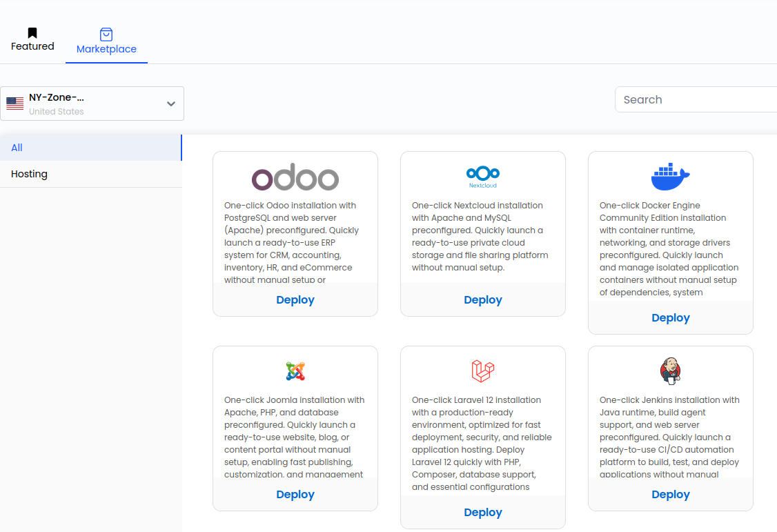Image resolution: width=777 pixels, height=532 pixels.
Task: Click the Nextcloud logo
Action: point(482,177)
